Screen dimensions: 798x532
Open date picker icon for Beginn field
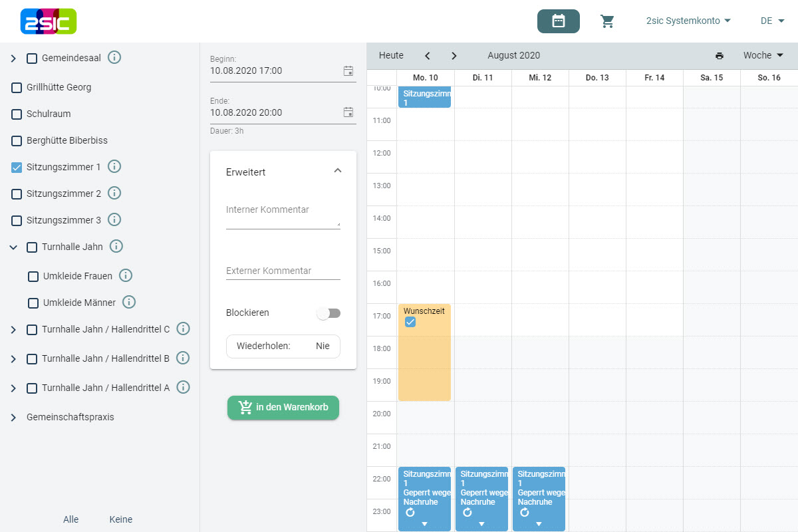pyautogui.click(x=348, y=70)
